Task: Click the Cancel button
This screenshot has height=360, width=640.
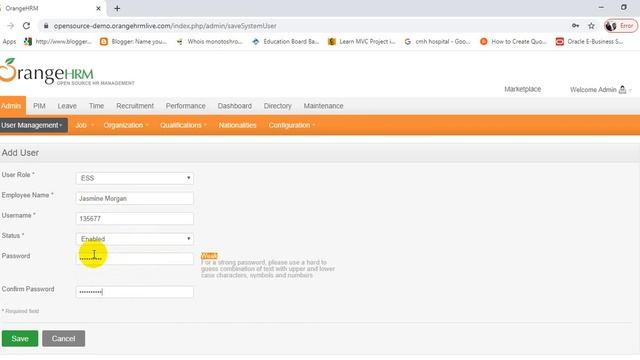Action: click(64, 338)
